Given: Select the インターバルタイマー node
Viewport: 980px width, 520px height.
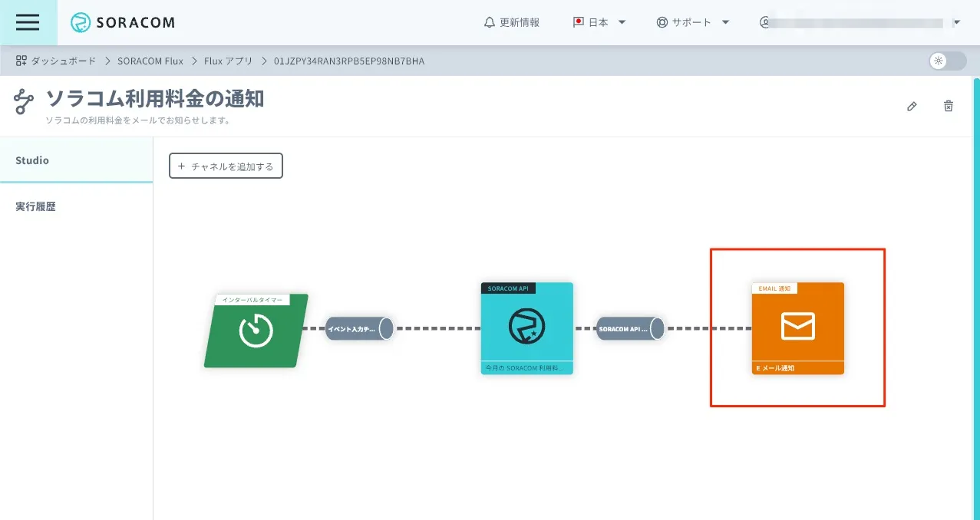Looking at the screenshot, I should pos(256,331).
